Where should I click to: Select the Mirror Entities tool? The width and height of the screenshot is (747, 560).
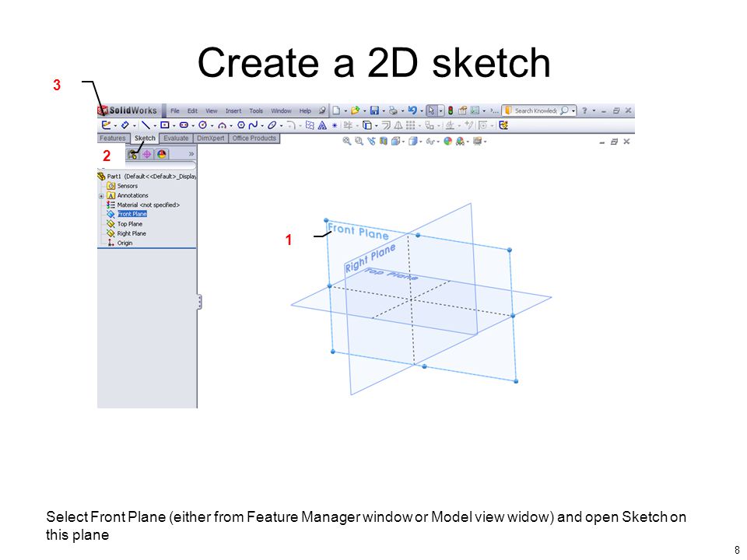[398, 125]
